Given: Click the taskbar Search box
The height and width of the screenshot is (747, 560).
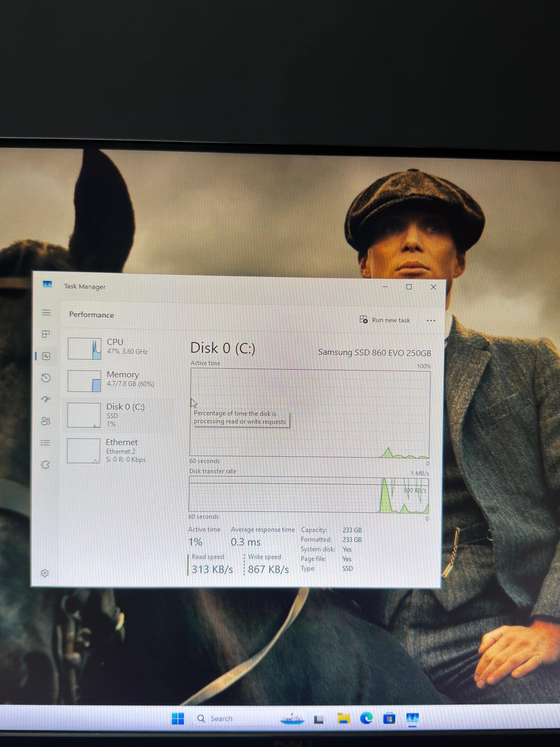Looking at the screenshot, I should pos(221,718).
